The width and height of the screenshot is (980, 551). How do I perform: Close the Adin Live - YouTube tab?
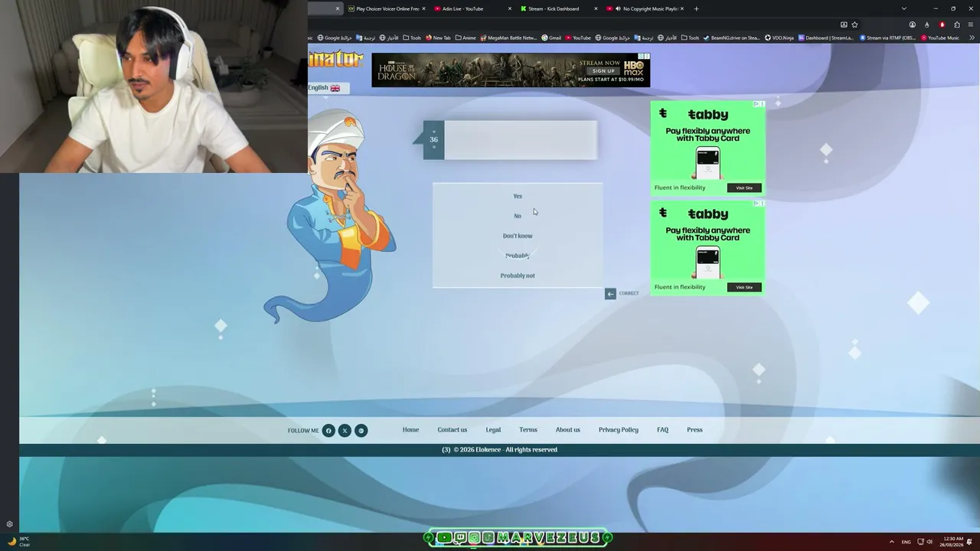click(x=510, y=8)
